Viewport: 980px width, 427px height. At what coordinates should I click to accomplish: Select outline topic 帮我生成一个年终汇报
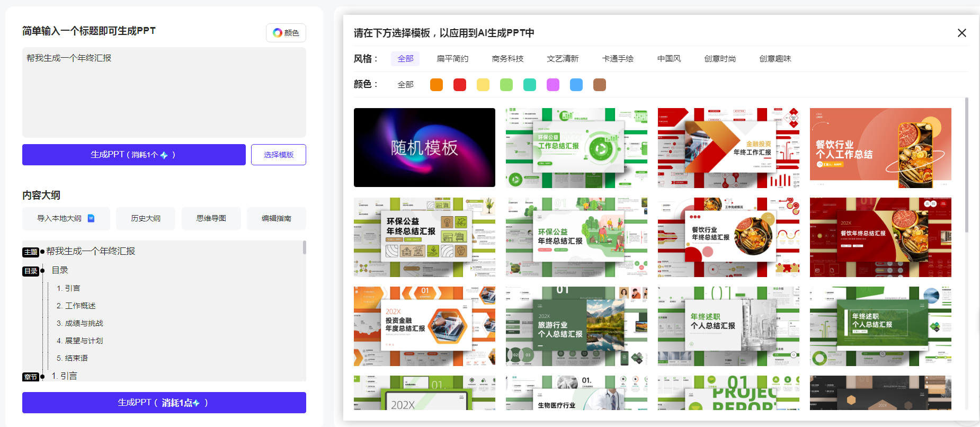(91, 251)
